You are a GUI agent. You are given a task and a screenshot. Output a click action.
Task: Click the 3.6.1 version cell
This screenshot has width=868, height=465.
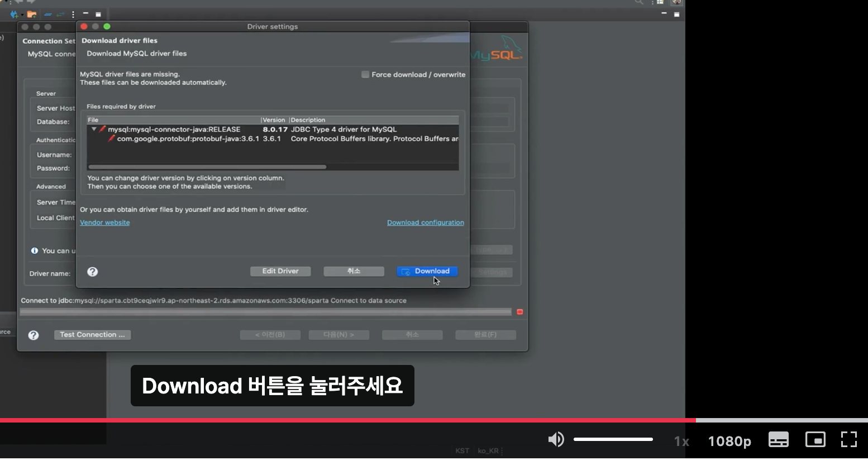[272, 139]
